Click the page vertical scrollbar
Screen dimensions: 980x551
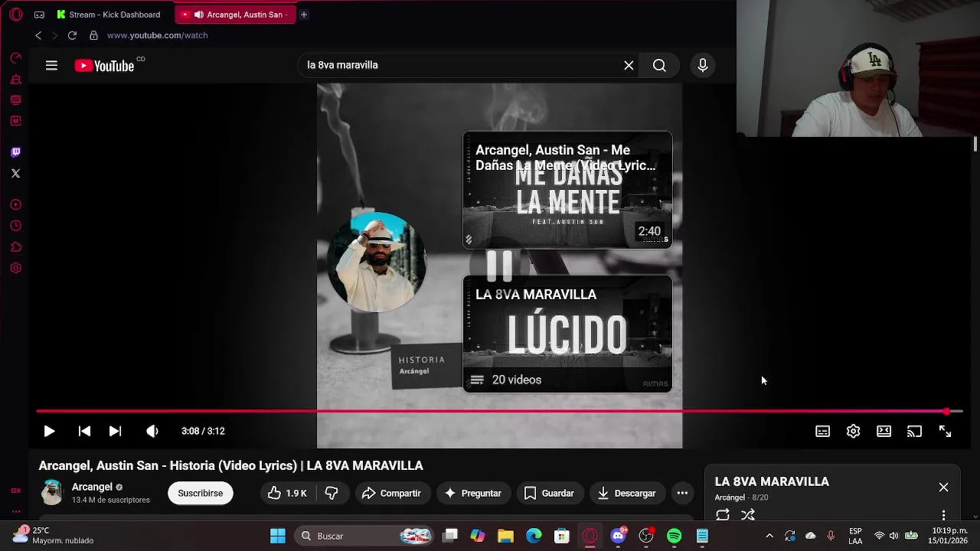pyautogui.click(x=975, y=144)
